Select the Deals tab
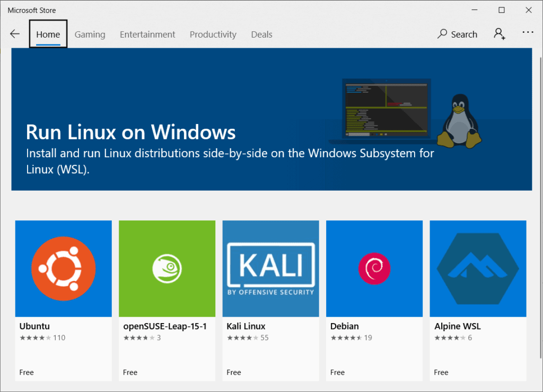Screen dimensions: 543x392 [x=261, y=34]
